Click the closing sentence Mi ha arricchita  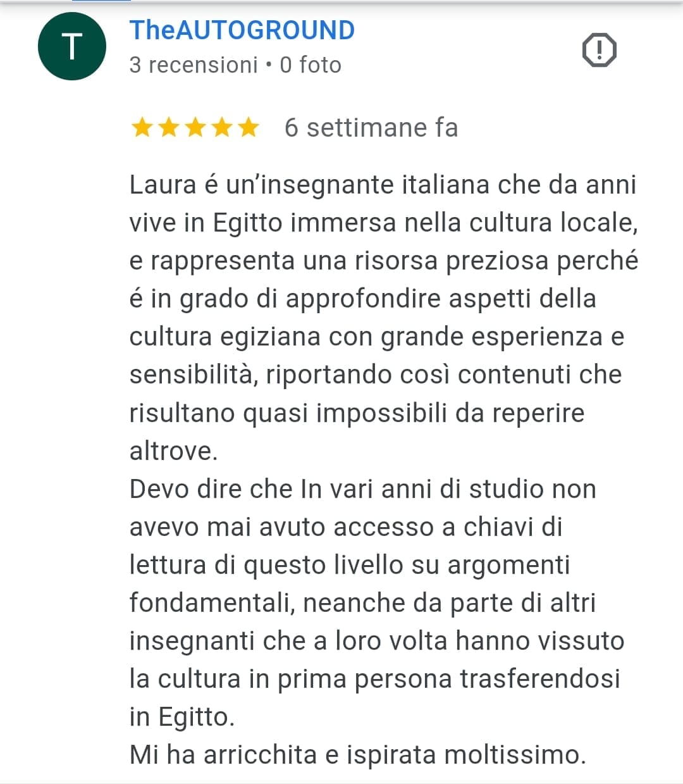358,755
